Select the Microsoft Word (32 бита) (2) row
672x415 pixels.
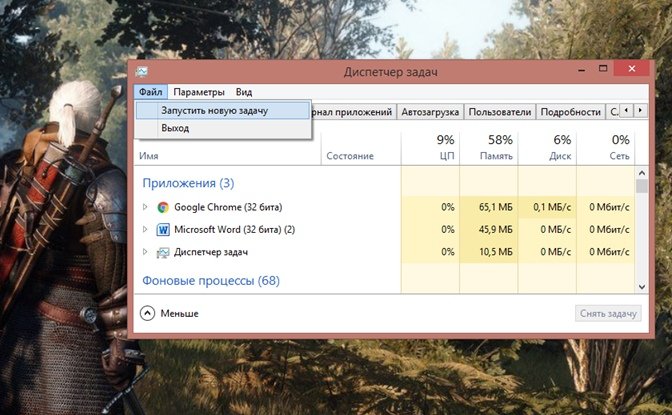coord(385,230)
